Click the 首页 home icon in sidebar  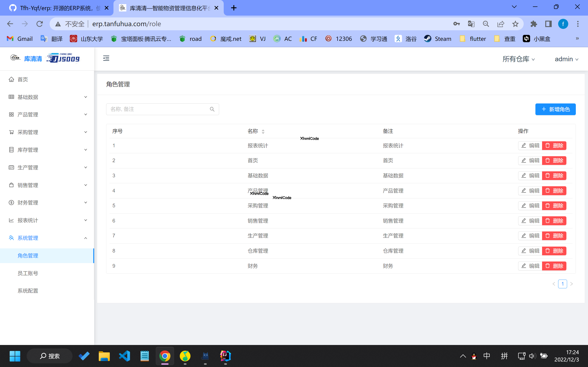point(11,79)
